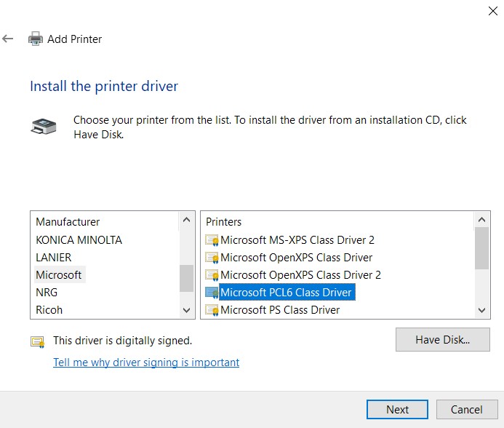
Task: Click icon beside Microsoft OpenXPS Class Driver
Action: tap(212, 258)
